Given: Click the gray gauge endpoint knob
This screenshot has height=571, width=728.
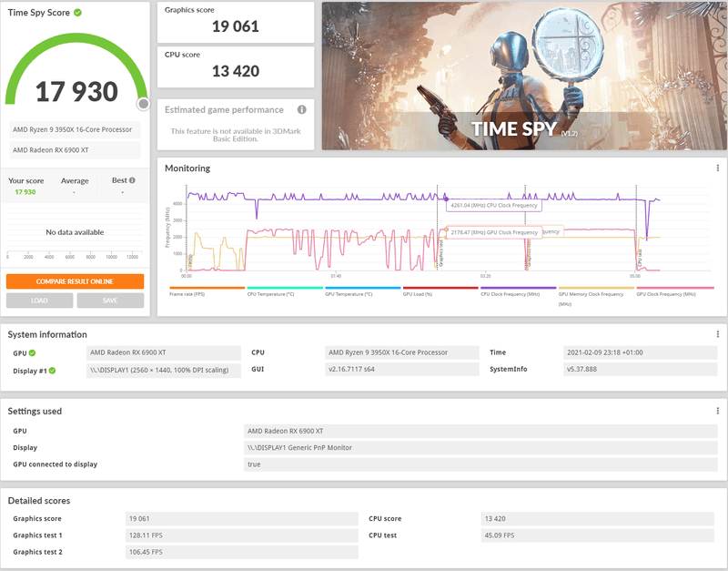Looking at the screenshot, I should [144, 104].
